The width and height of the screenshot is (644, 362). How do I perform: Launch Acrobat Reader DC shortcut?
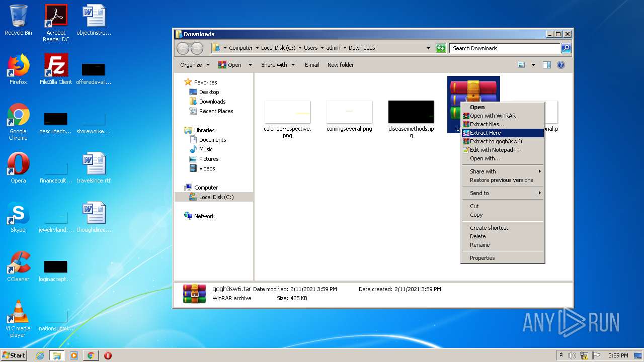pos(56,23)
